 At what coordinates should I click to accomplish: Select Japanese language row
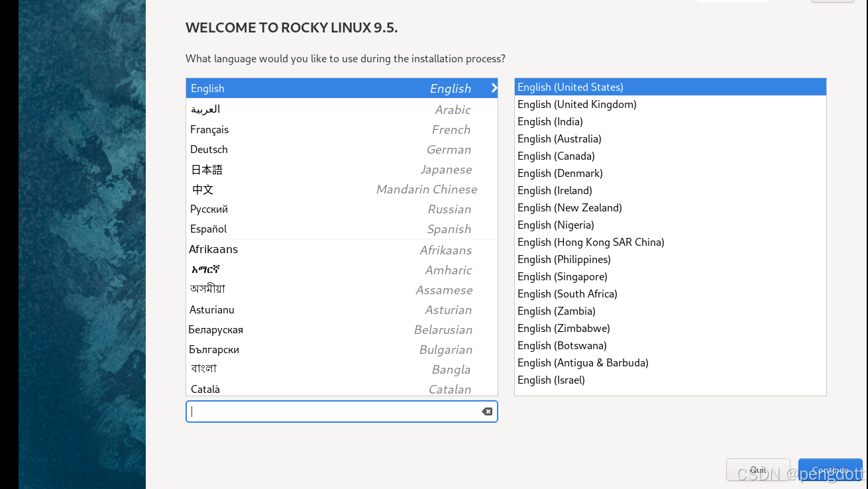pyautogui.click(x=342, y=169)
